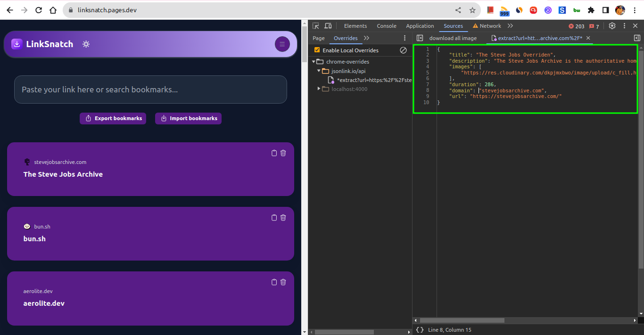Open the green bw extension

tap(577, 10)
